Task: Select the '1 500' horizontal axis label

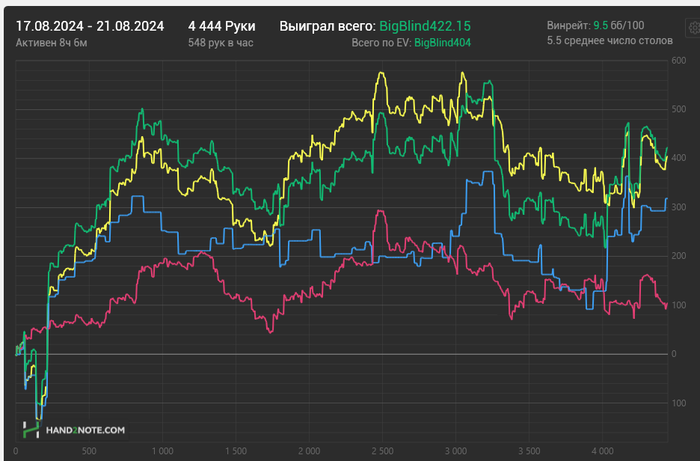Action: (236, 451)
